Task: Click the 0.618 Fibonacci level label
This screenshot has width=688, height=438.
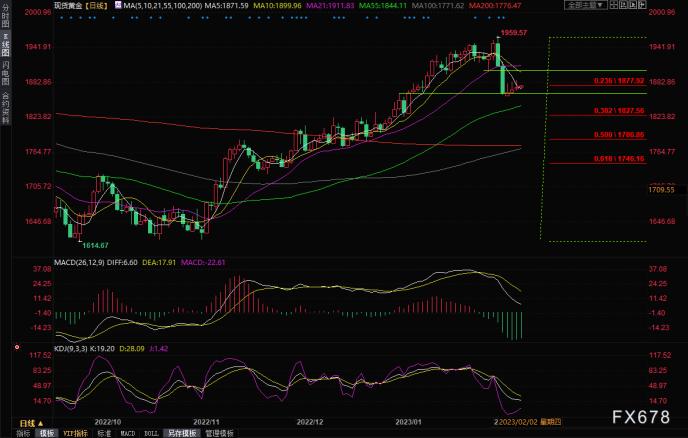Action: click(619, 158)
